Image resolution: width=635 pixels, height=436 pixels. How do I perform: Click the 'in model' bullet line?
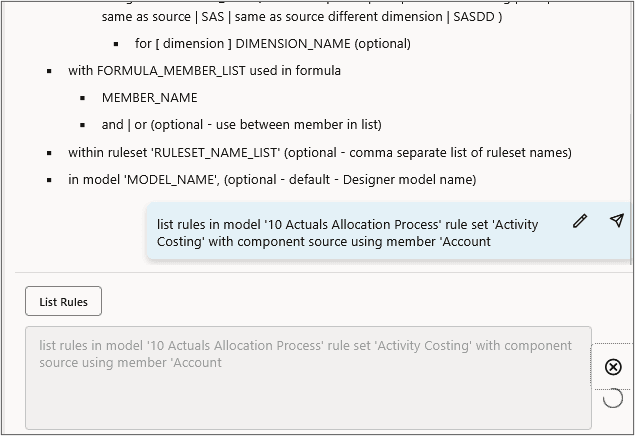[272, 180]
